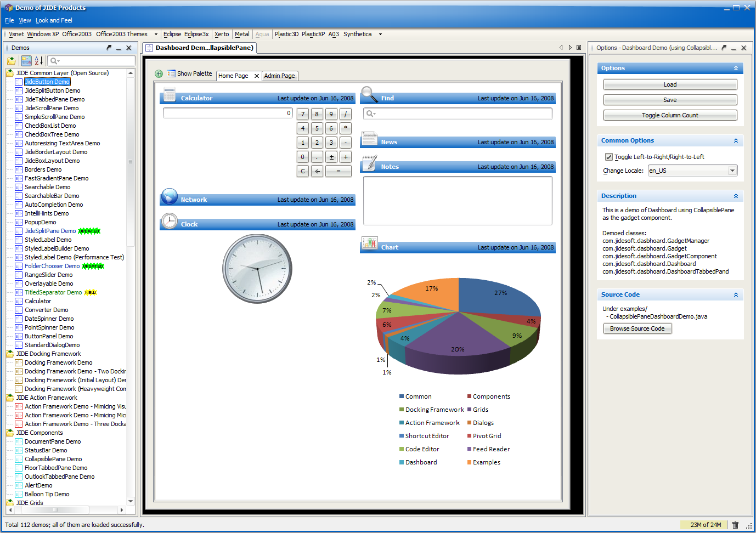
Task: Click the search icon in Demos filter field
Action: point(55,61)
